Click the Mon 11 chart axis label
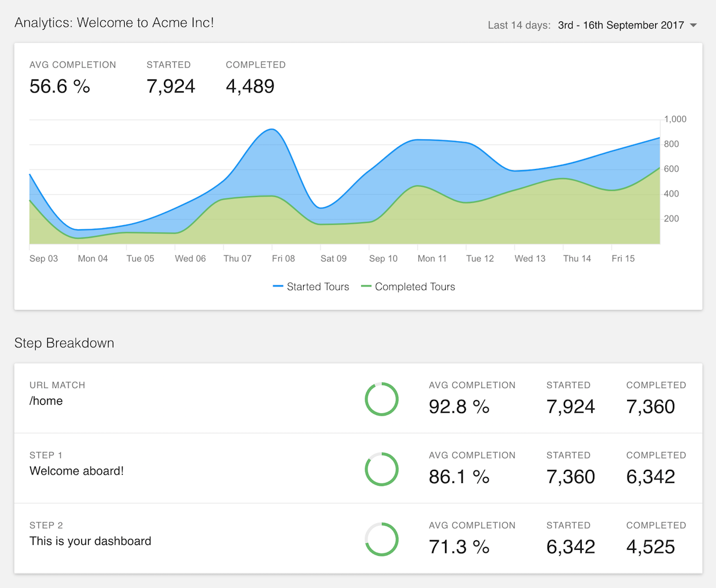Image resolution: width=716 pixels, height=588 pixels. (x=432, y=258)
